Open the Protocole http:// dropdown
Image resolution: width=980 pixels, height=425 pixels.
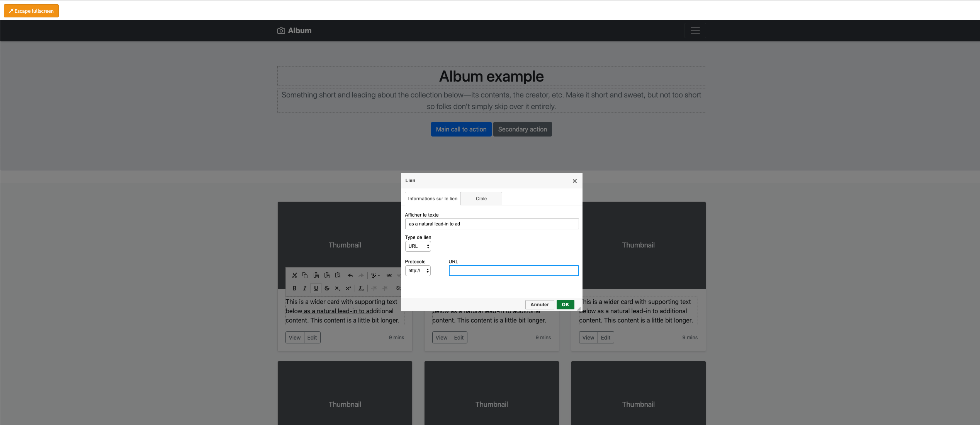tap(418, 271)
